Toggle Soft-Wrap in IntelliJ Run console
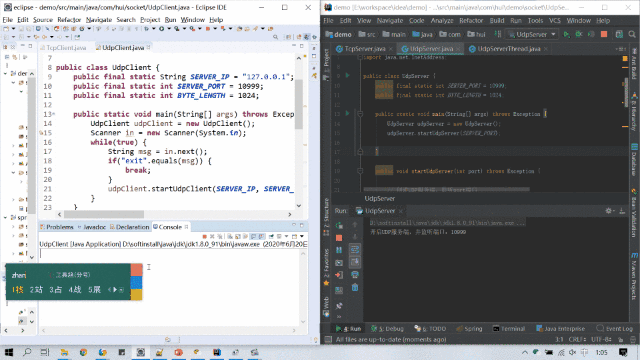 tap(355, 249)
